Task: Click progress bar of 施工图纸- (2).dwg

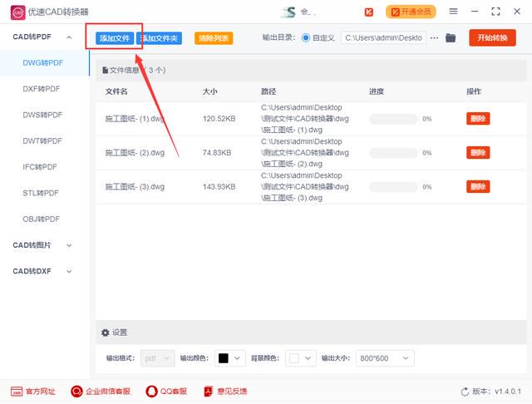Action: 393,153
